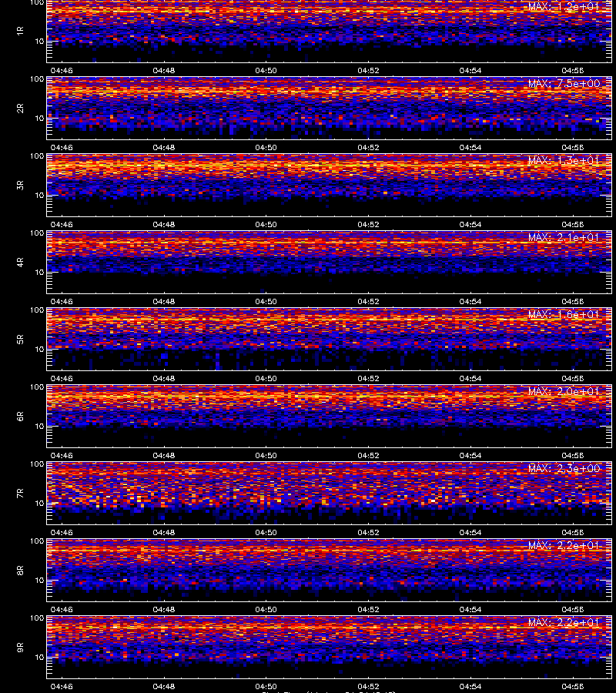The image size is (616, 693).
Task: Click the 9R axis label
Action: point(20,648)
